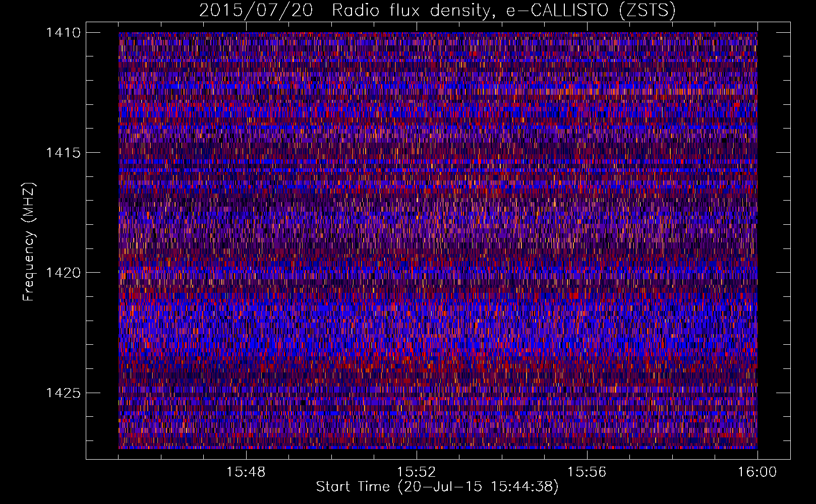Click the "Frequency (MHZ)" axis title
This screenshot has width=816, height=504.
[x=29, y=242]
